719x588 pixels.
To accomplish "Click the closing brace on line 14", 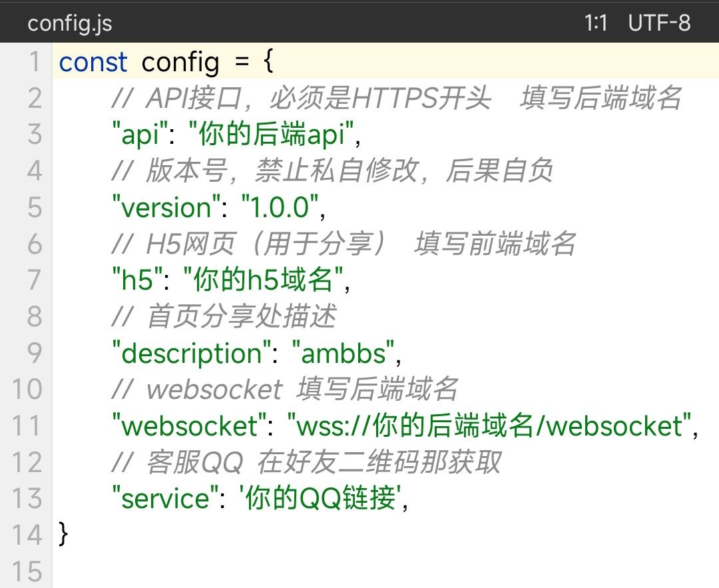I will [x=64, y=535].
